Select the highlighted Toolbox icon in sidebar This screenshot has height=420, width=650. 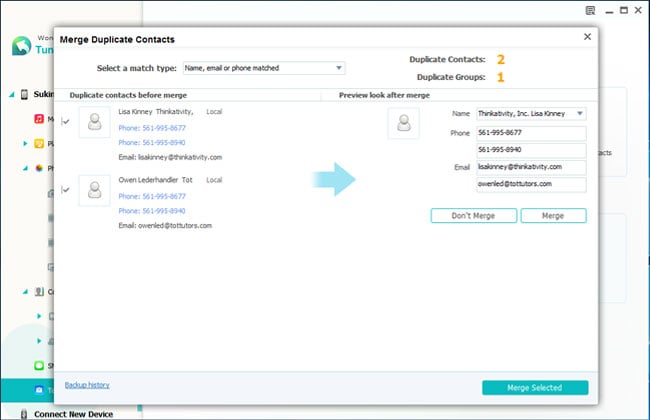39,390
